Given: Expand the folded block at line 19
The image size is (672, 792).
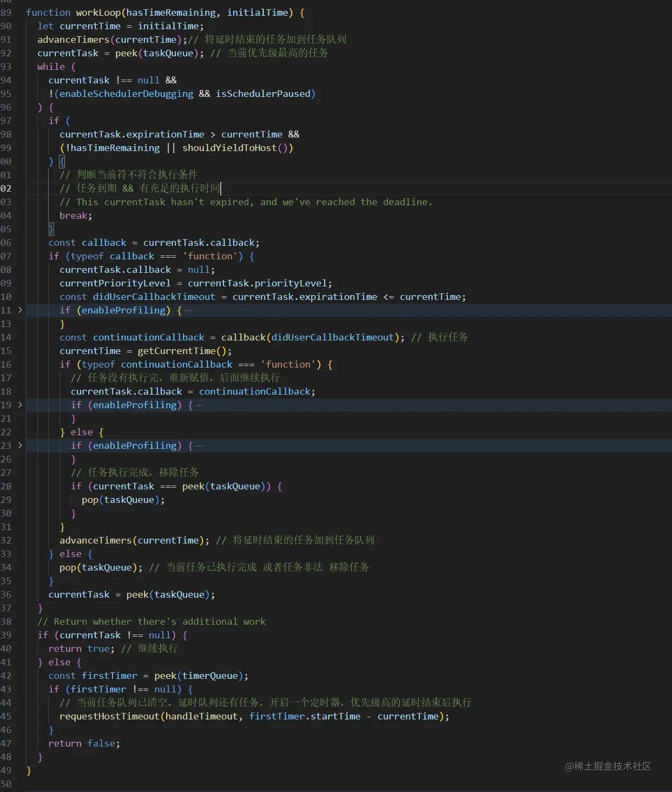Looking at the screenshot, I should [x=20, y=405].
